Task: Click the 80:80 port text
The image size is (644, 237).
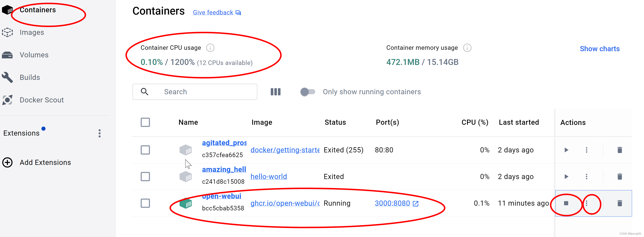Action: tap(384, 150)
